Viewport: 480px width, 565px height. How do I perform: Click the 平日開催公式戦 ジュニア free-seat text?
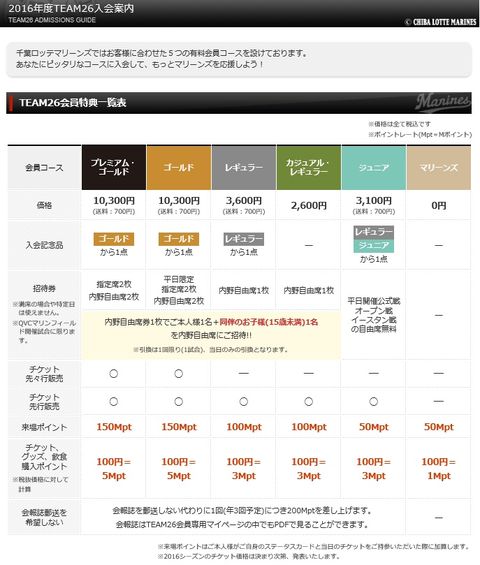pyautogui.click(x=374, y=315)
